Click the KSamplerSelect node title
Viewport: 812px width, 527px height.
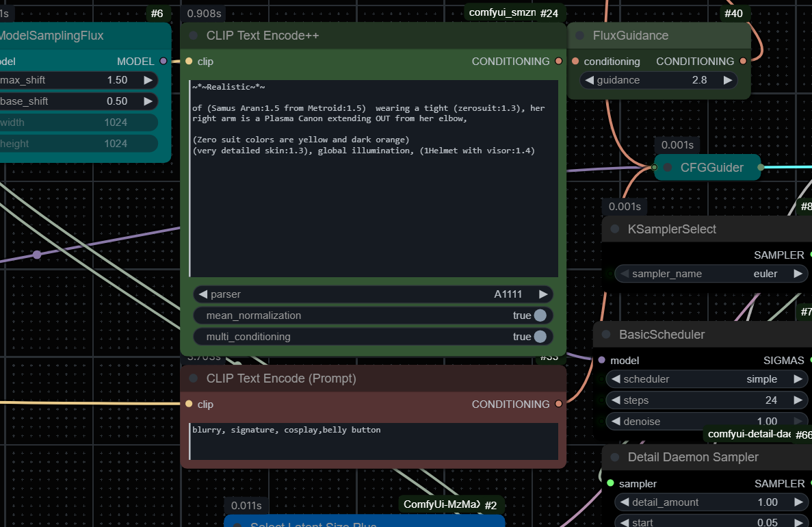click(672, 229)
